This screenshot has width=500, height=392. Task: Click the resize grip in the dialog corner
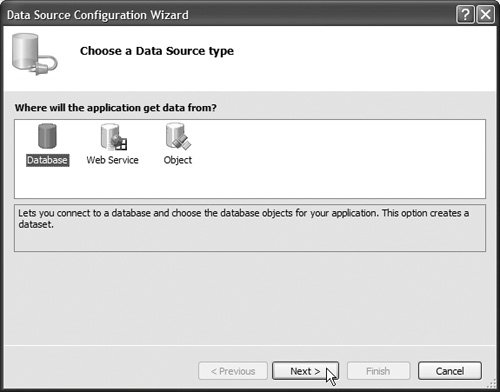(492, 383)
